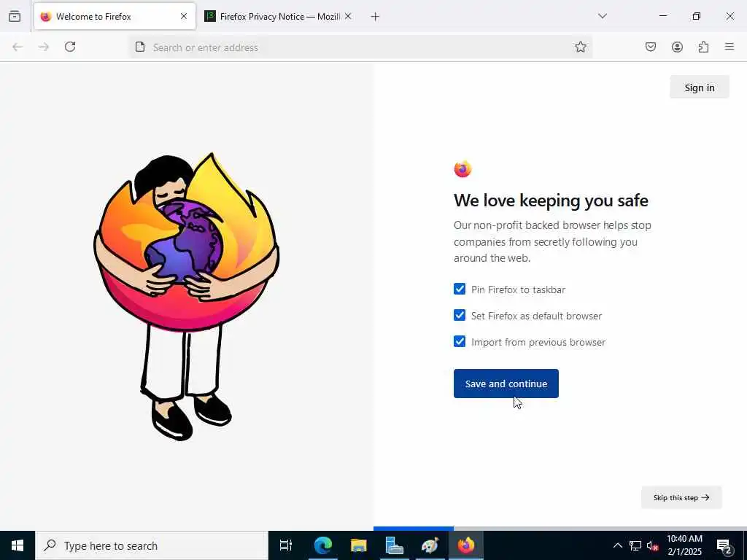Click Save and continue button
The width and height of the screenshot is (747, 560).
(x=506, y=384)
